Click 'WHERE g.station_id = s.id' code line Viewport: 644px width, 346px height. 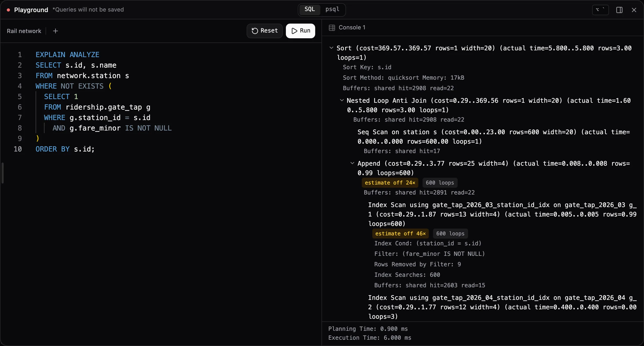97,118
